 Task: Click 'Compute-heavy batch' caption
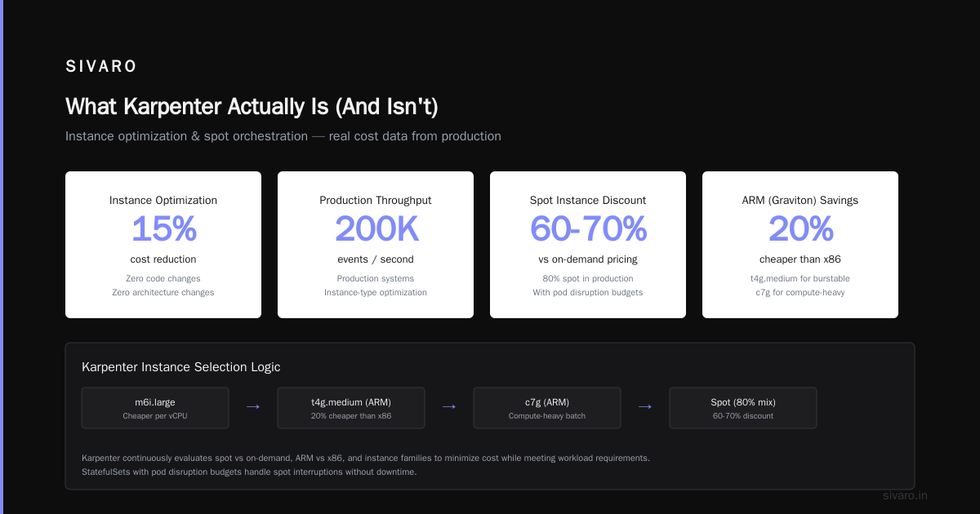click(x=547, y=416)
